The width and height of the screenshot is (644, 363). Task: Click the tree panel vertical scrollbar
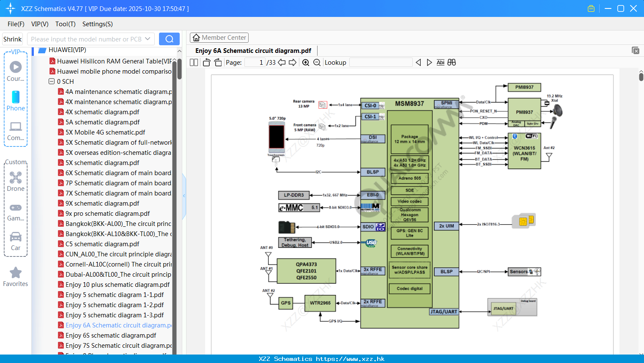[x=179, y=69]
